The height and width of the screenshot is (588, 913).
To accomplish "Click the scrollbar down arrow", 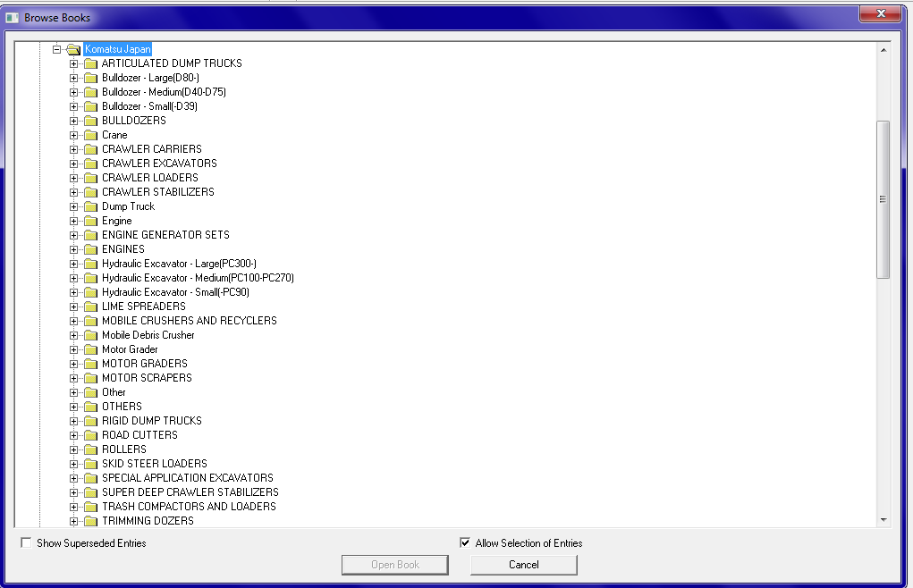I will pyautogui.click(x=883, y=519).
